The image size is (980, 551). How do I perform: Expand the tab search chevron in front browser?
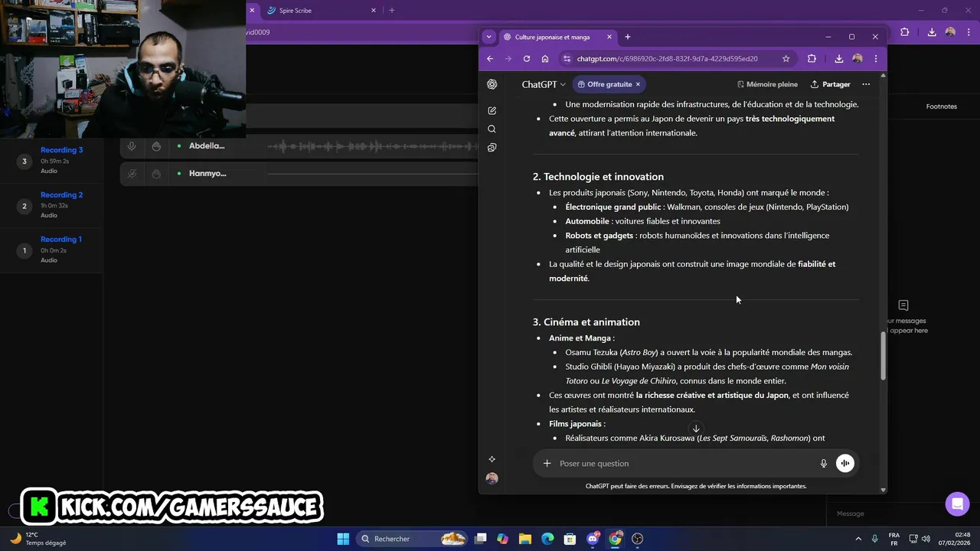(488, 37)
